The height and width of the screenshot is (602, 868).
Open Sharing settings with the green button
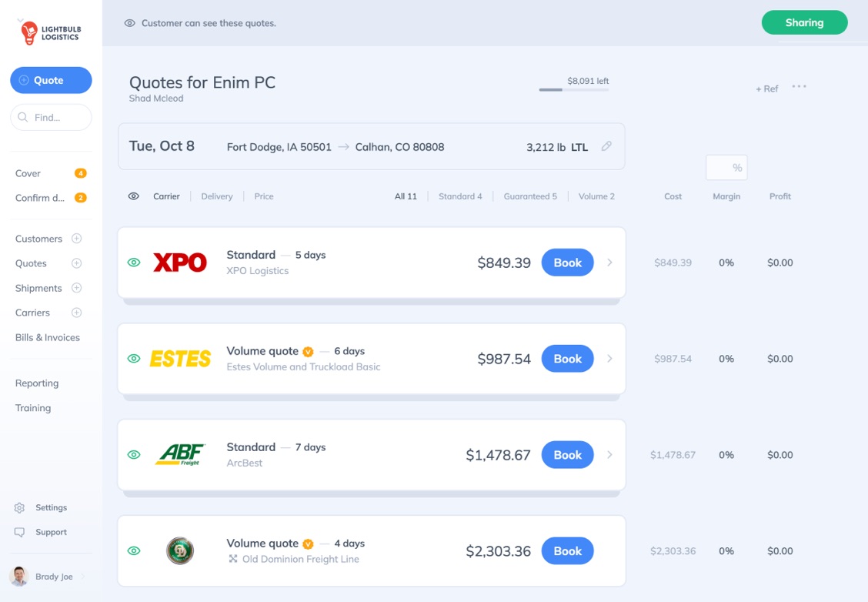tap(804, 22)
